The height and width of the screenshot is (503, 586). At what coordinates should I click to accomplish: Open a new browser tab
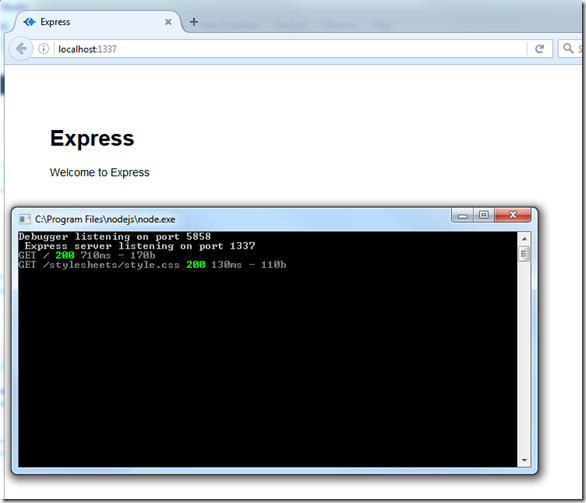[x=194, y=22]
